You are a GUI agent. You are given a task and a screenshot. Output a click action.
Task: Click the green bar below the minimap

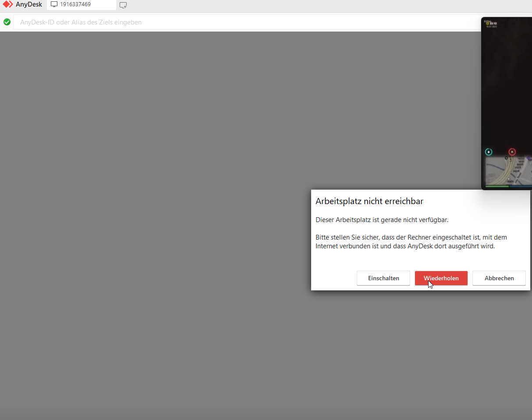coord(497,186)
